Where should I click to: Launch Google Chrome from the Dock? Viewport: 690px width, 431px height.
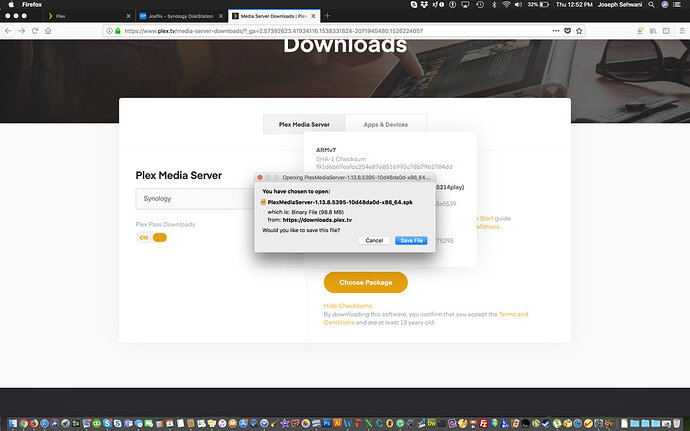tap(23, 424)
